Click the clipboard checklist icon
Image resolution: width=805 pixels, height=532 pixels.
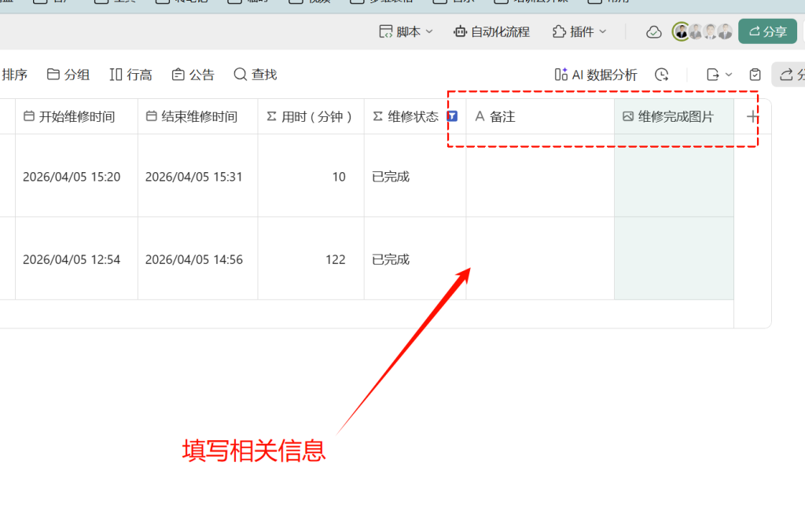coord(755,75)
